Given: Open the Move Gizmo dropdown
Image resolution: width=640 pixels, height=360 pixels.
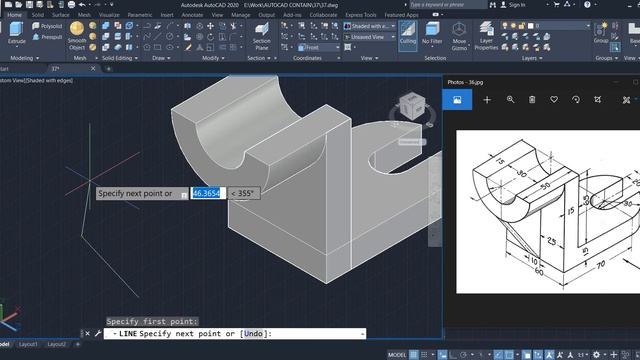Looking at the screenshot, I should coord(459,36).
